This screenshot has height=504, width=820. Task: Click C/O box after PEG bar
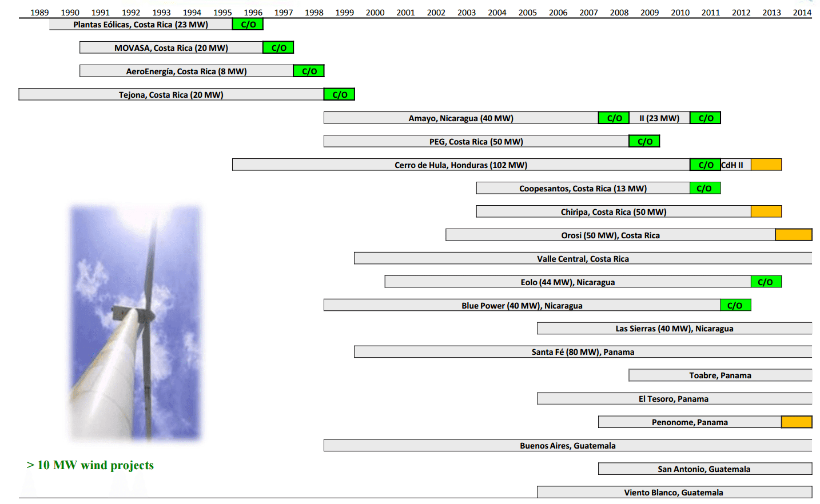coord(644,142)
